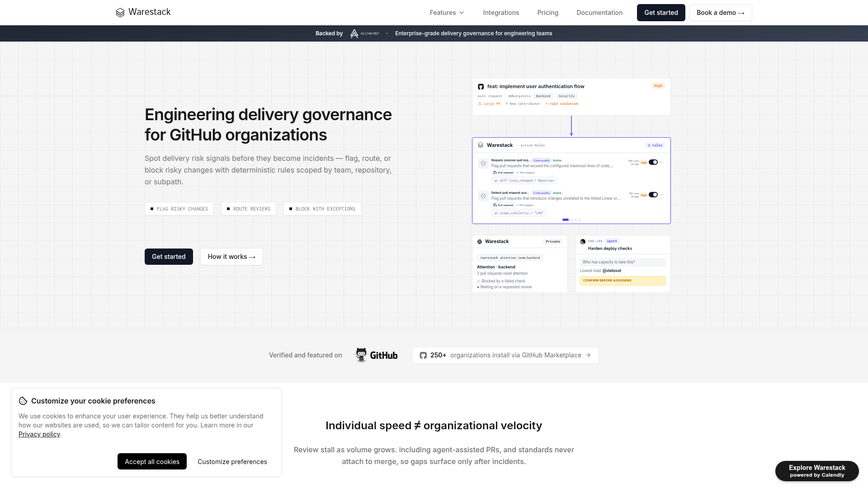Click the third carousel dot in rules card
Image resolution: width=868 pixels, height=488 pixels.
point(576,220)
